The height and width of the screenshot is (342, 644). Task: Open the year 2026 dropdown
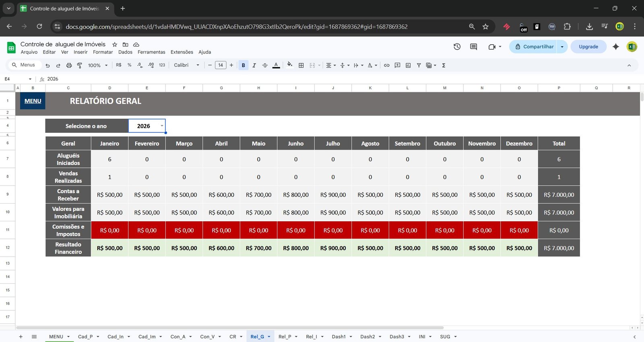point(162,126)
